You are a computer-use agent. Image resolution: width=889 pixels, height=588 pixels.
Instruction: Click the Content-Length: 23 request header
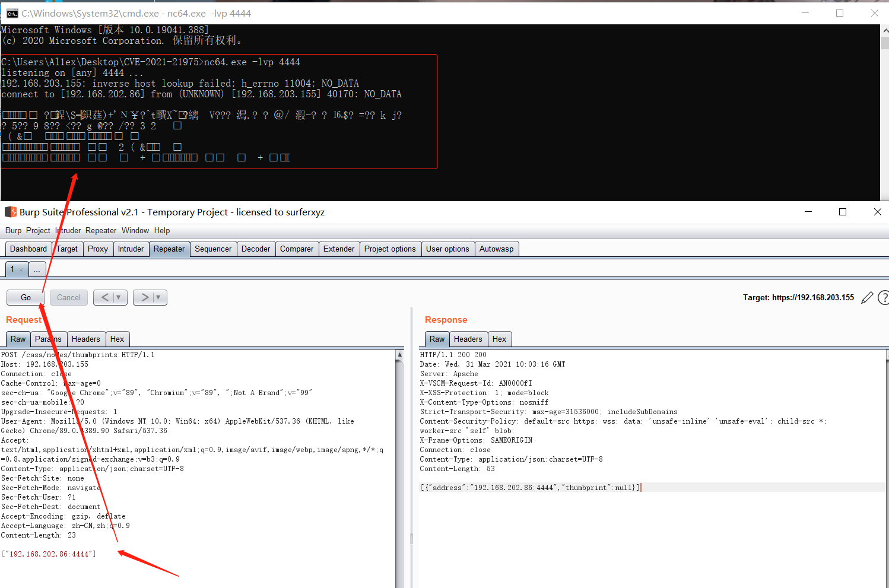(x=39, y=535)
